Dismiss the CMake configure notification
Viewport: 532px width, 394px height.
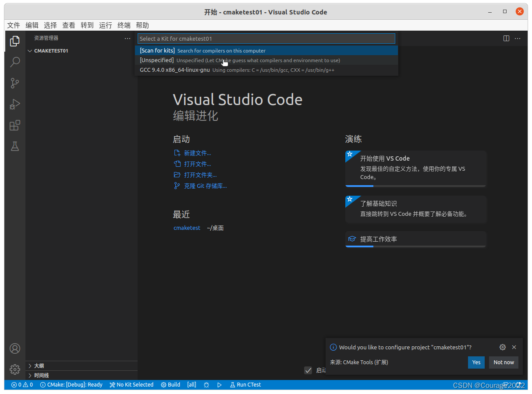(514, 347)
